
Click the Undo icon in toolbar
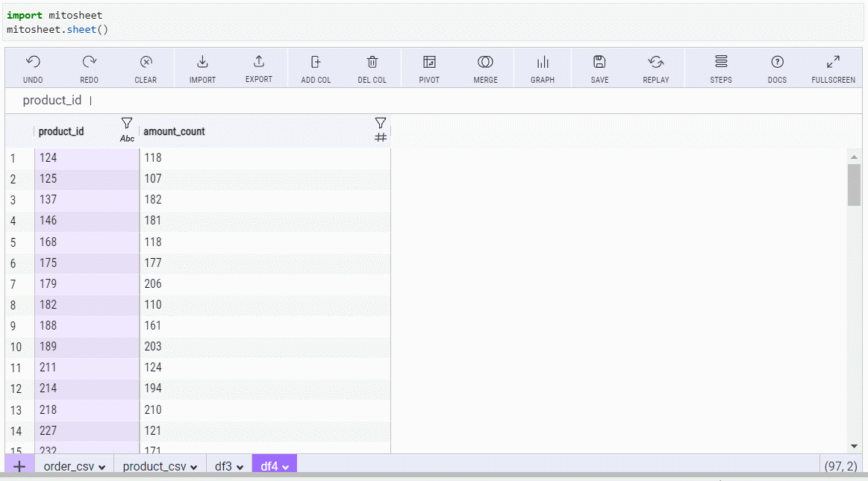(33, 63)
